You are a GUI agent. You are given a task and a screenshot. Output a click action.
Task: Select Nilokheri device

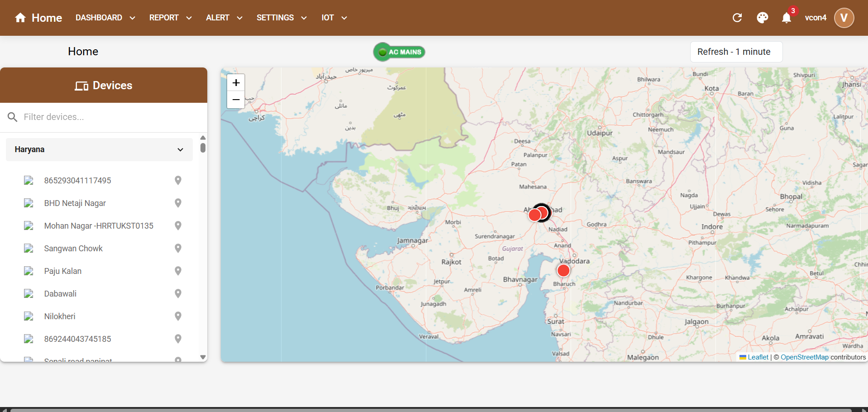tap(60, 316)
